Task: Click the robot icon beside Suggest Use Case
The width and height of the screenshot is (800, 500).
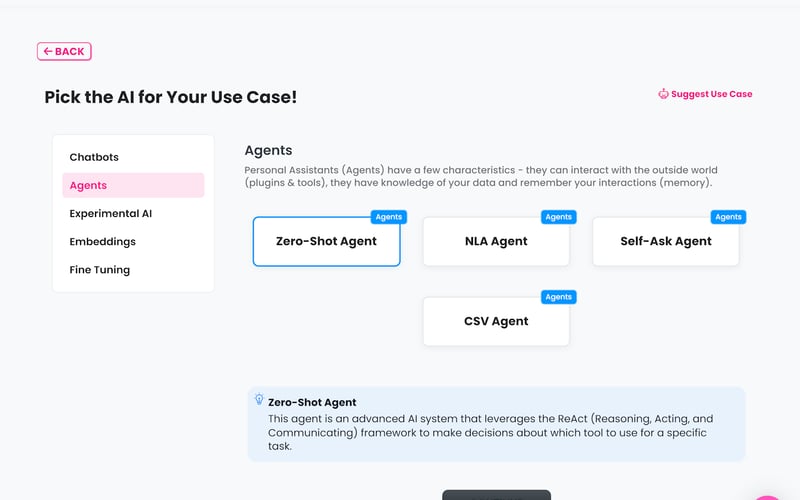Action: tap(663, 94)
